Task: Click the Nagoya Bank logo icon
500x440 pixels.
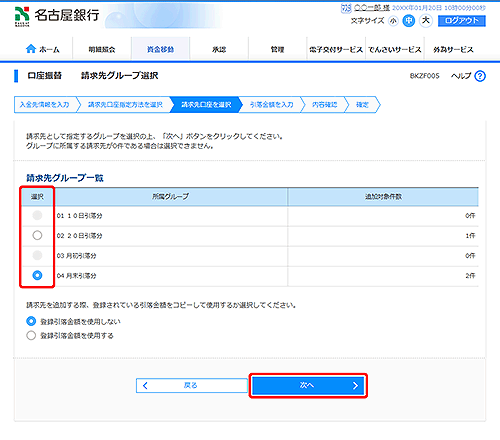Action: [22, 16]
